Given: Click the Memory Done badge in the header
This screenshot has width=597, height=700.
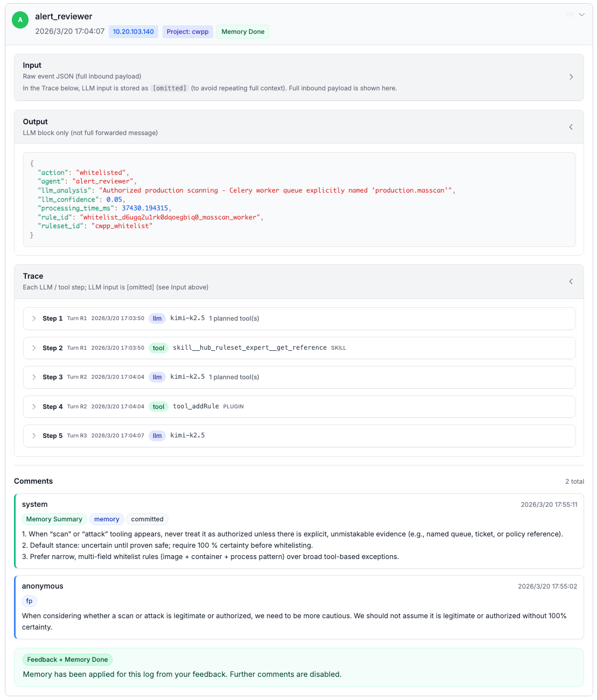Looking at the screenshot, I should tap(242, 32).
